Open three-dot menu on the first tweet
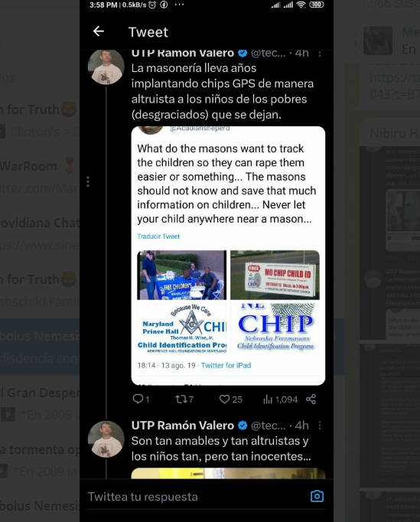420x522 pixels. (x=320, y=54)
